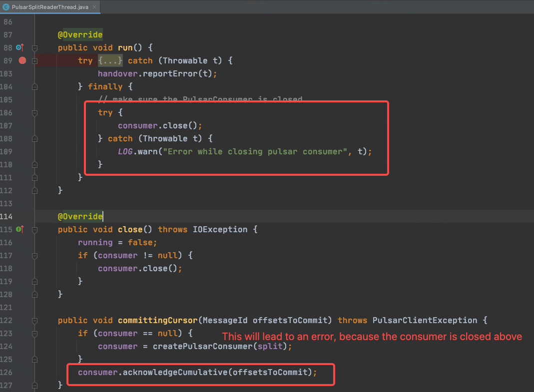Click the close method name on line 115

click(x=130, y=230)
